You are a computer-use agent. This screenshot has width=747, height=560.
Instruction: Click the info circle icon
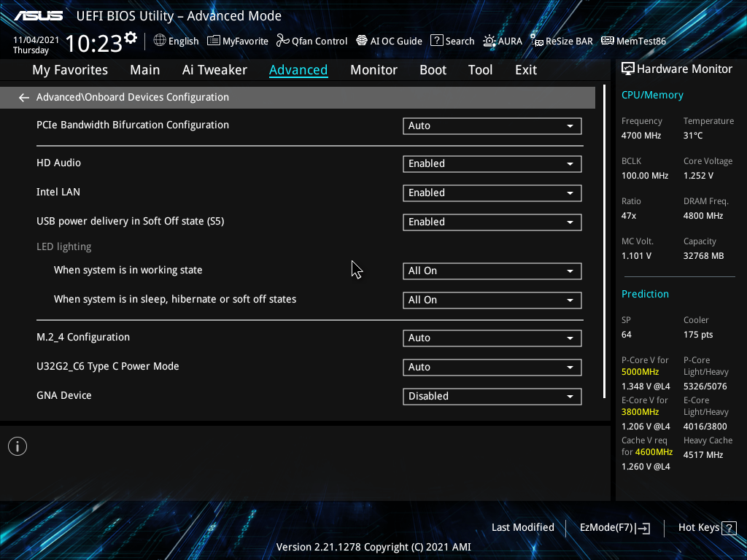click(x=18, y=446)
